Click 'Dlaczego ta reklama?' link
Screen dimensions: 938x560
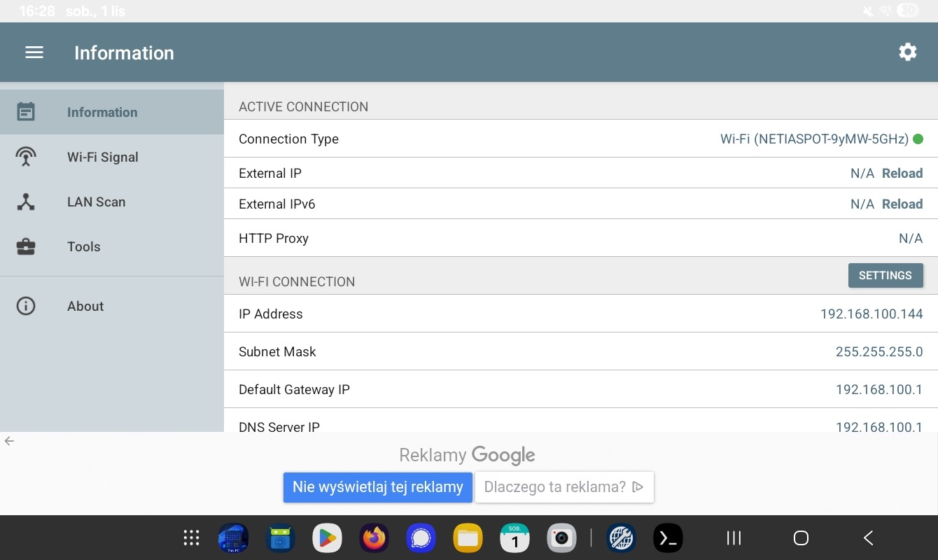click(x=563, y=487)
